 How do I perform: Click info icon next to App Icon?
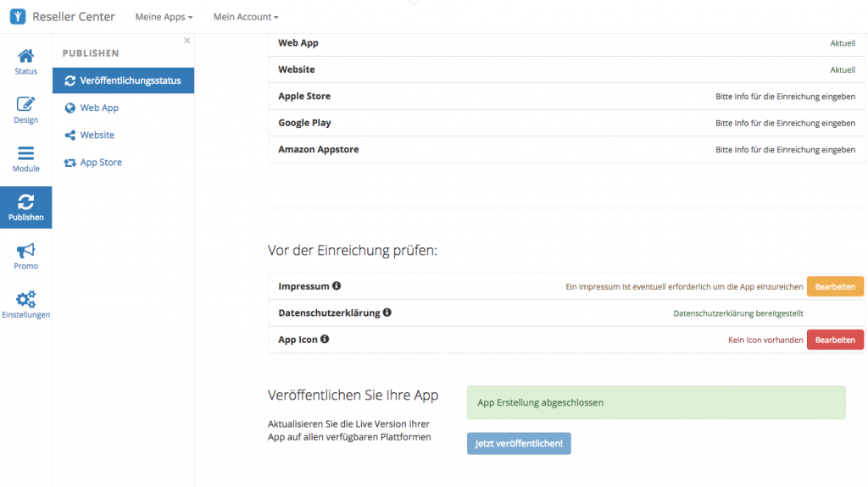[325, 340]
